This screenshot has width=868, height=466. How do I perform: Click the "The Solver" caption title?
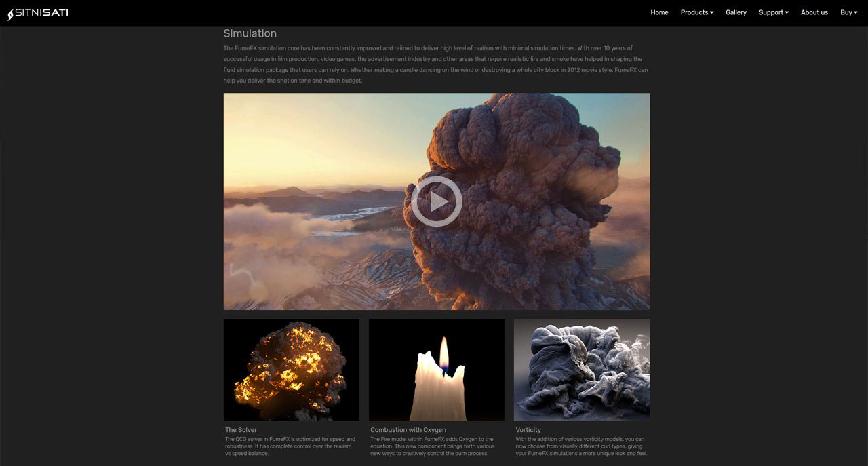[x=241, y=430]
